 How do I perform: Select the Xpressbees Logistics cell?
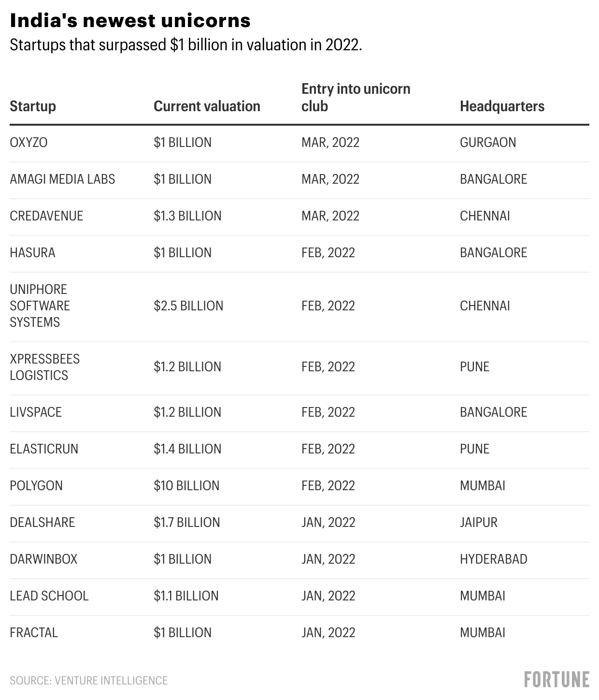pos(44,367)
